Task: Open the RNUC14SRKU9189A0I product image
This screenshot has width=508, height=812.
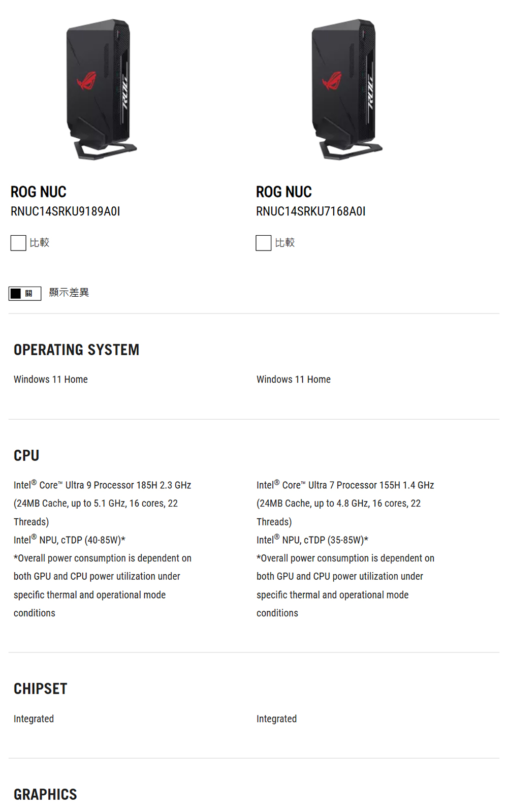Action: (x=101, y=89)
